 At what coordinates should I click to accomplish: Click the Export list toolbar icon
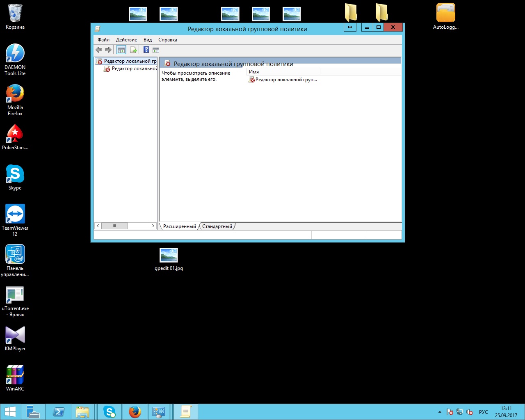point(133,50)
